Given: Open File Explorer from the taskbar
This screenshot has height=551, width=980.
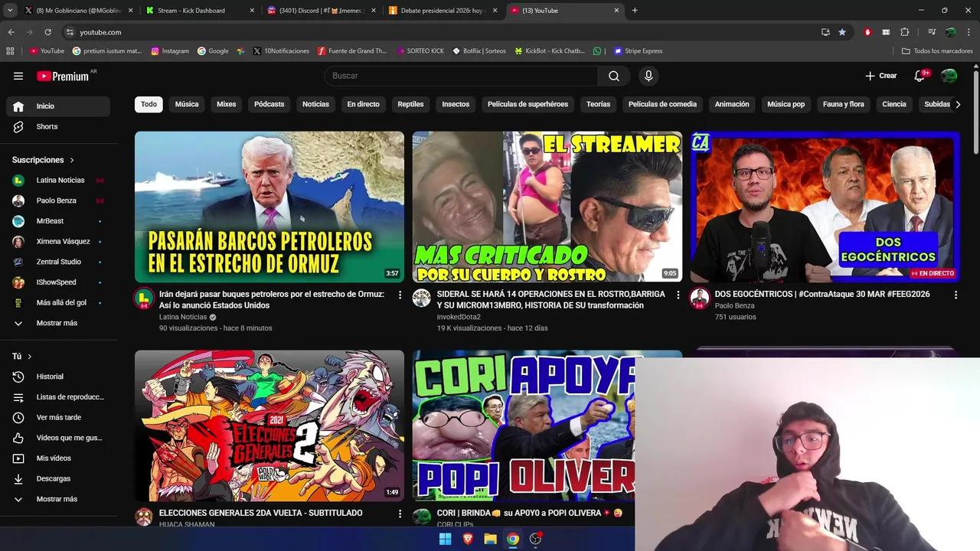Looking at the screenshot, I should pyautogui.click(x=490, y=539).
